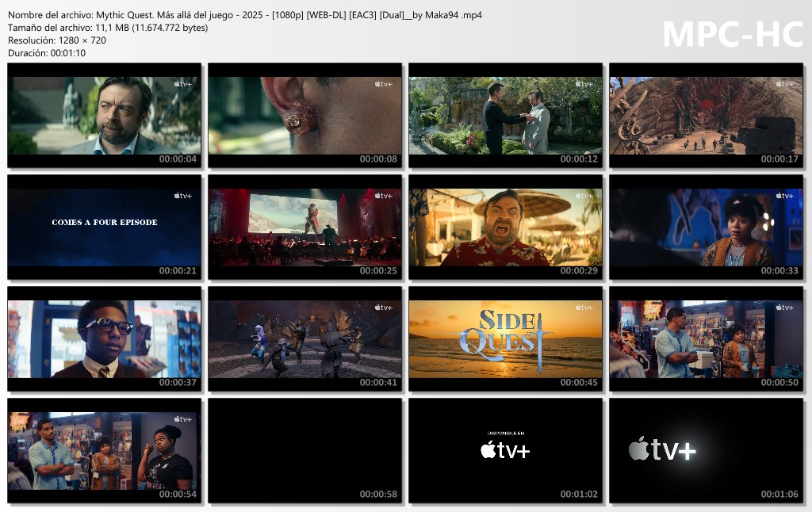
Task: Click the 00:00:41 timestamp label
Action: tap(378, 383)
